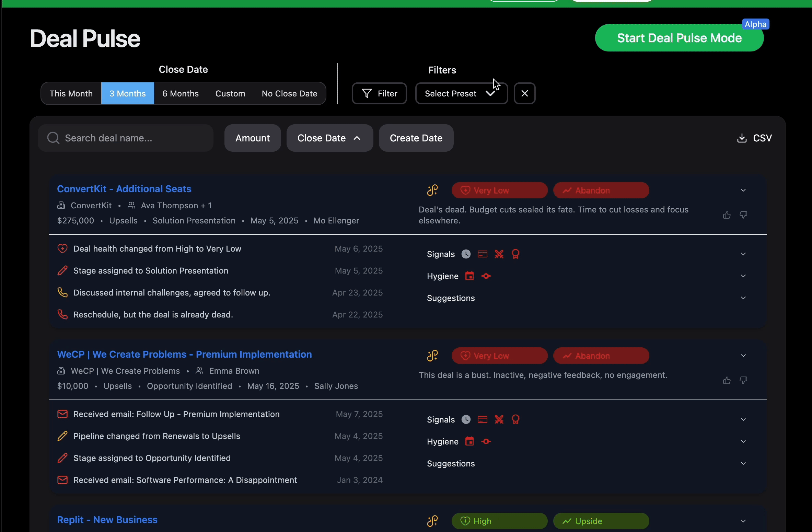Viewport: 812px width, 532px height.
Task: Expand Suggestions section for ConvertKit
Action: coord(743,298)
